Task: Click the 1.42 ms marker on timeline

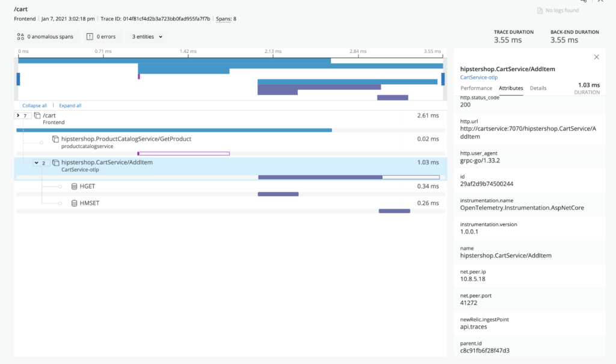Action: pos(188,52)
